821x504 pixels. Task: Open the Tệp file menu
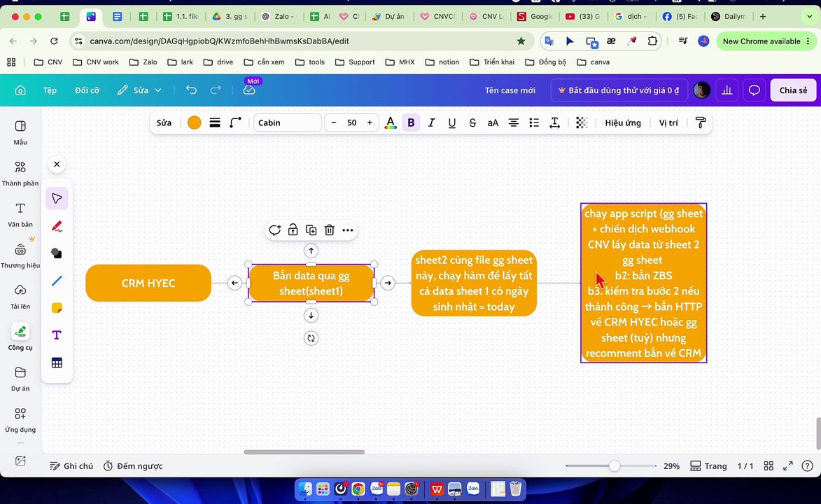(50, 90)
